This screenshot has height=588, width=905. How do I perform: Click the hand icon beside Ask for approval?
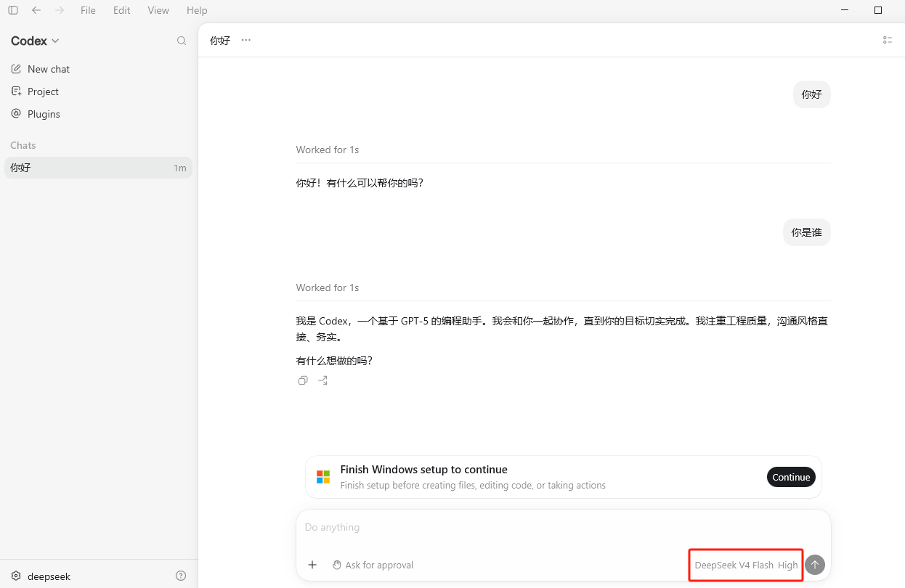(x=337, y=565)
